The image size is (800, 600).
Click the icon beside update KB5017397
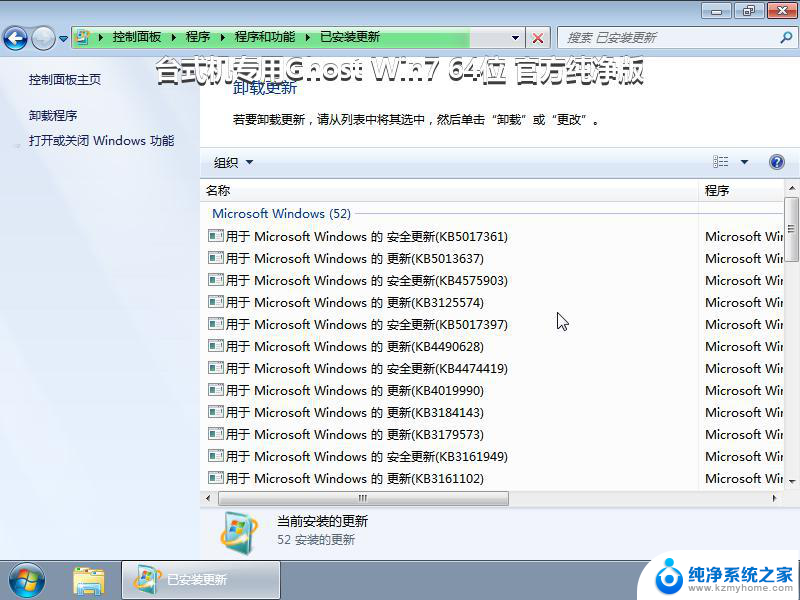pyautogui.click(x=216, y=323)
